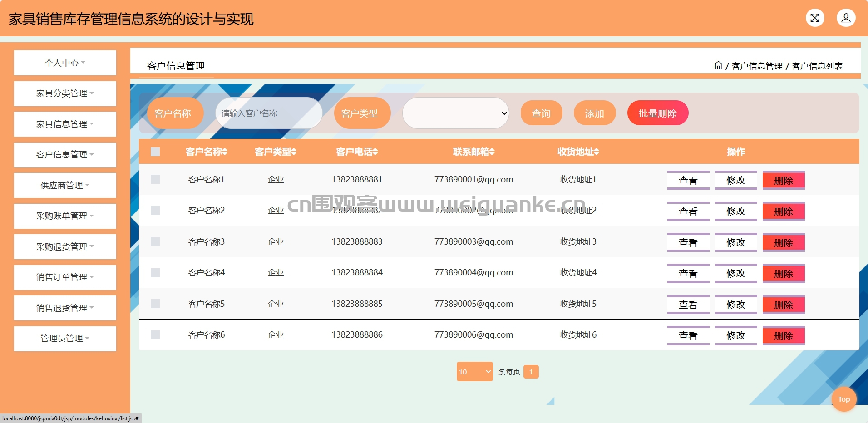This screenshot has width=868, height=423.
Task: Expand the 采购退货管理 menu
Action: [x=65, y=246]
